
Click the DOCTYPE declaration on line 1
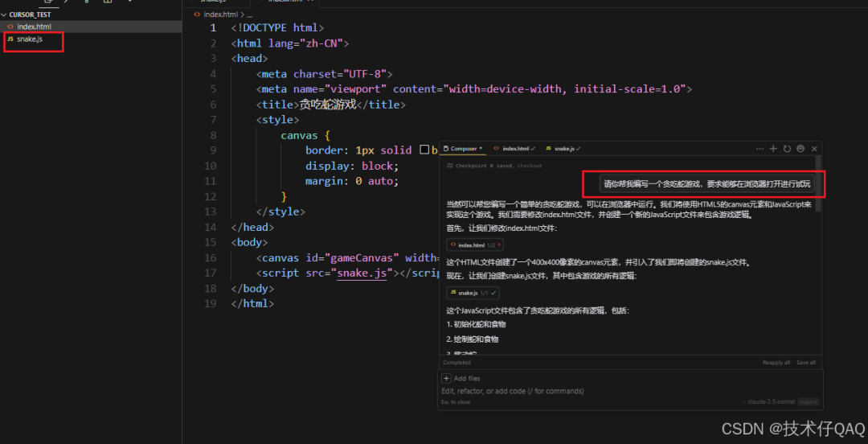coord(277,27)
